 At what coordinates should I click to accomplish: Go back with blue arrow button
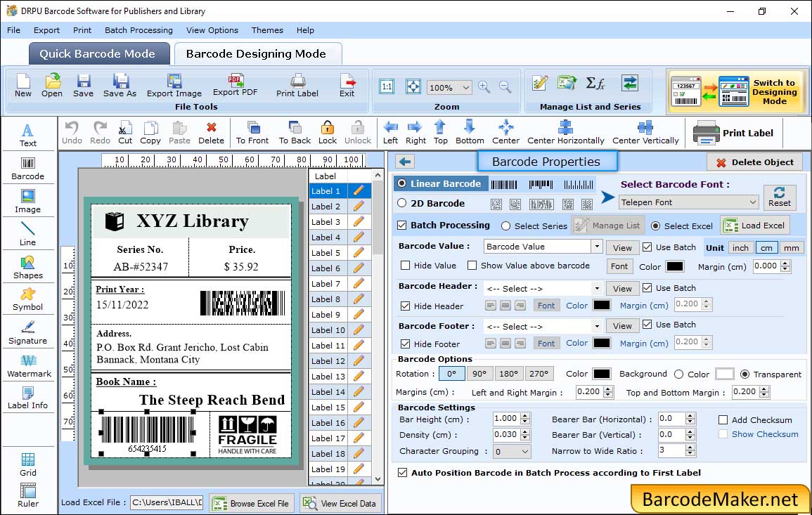405,162
